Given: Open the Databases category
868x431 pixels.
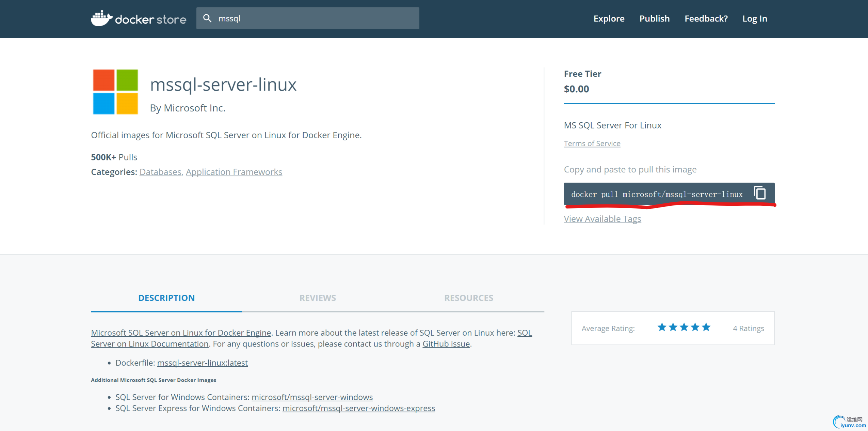Looking at the screenshot, I should 160,172.
